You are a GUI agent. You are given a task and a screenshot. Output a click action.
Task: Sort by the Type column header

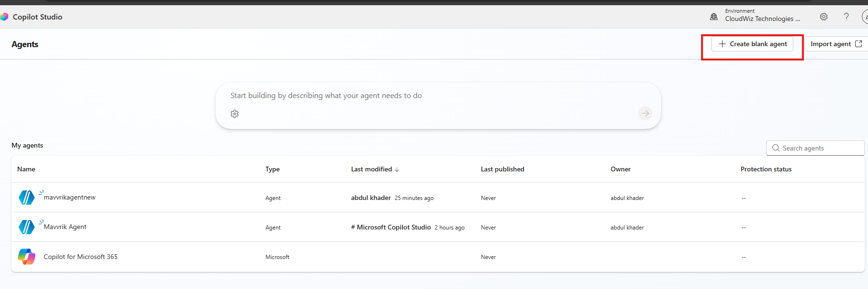point(273,169)
